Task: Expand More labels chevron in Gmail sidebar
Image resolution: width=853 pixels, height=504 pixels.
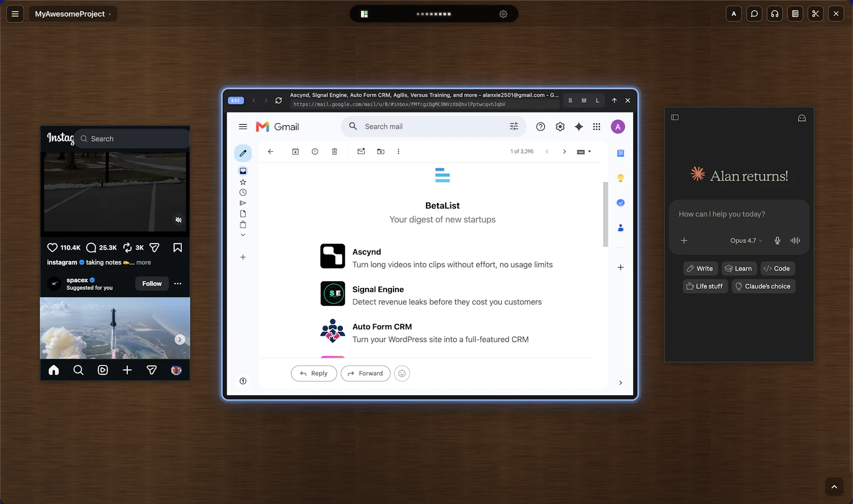Action: [x=243, y=235]
